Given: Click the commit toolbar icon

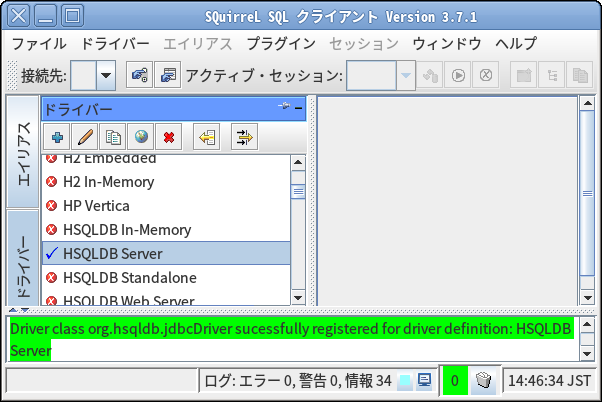Looking at the screenshot, I should (x=430, y=75).
